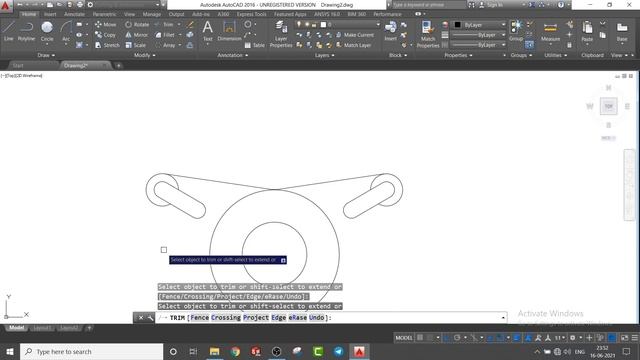Select the Arc tool
640x360 pixels.
click(66, 31)
